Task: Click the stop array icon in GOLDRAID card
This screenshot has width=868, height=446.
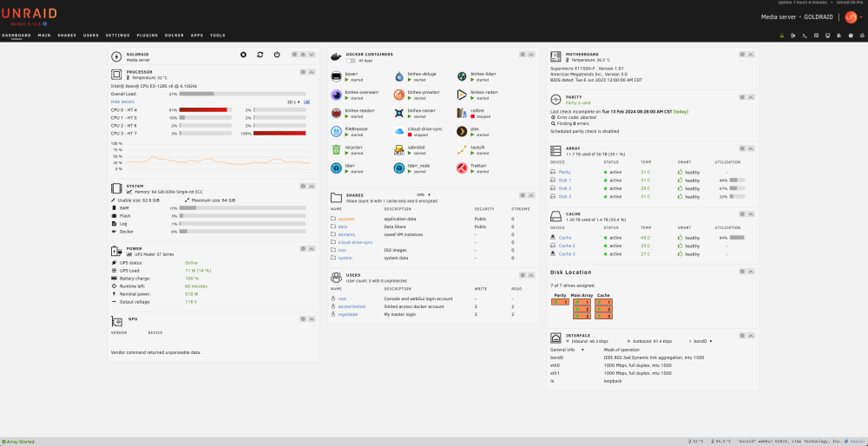Action: [243, 54]
